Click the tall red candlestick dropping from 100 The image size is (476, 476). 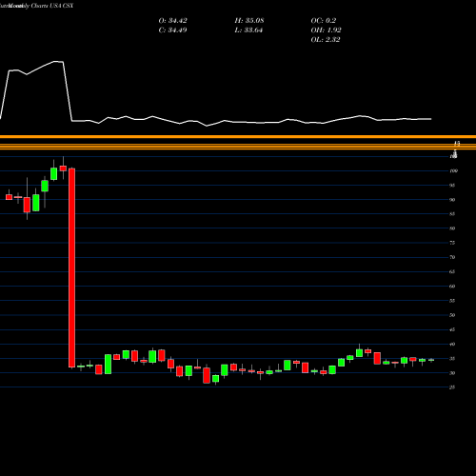coord(72,268)
